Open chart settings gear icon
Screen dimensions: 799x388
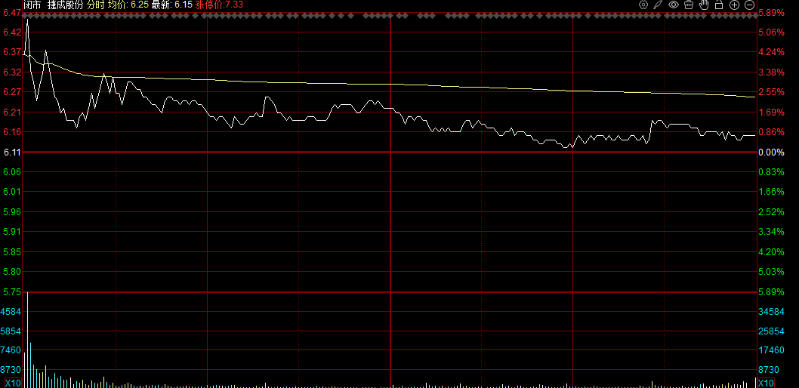coord(644,5)
